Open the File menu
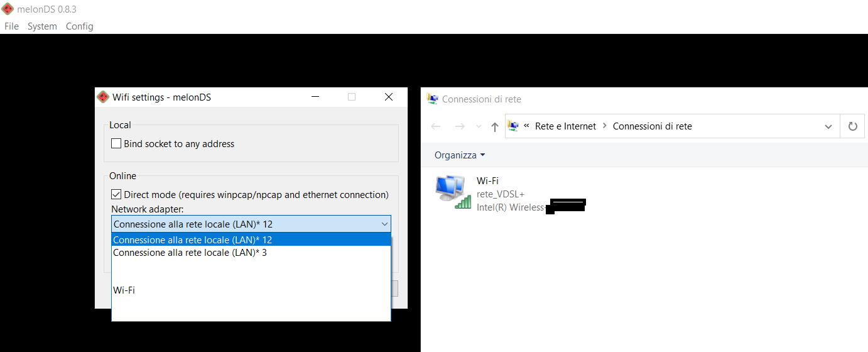The height and width of the screenshot is (352, 868). (11, 26)
